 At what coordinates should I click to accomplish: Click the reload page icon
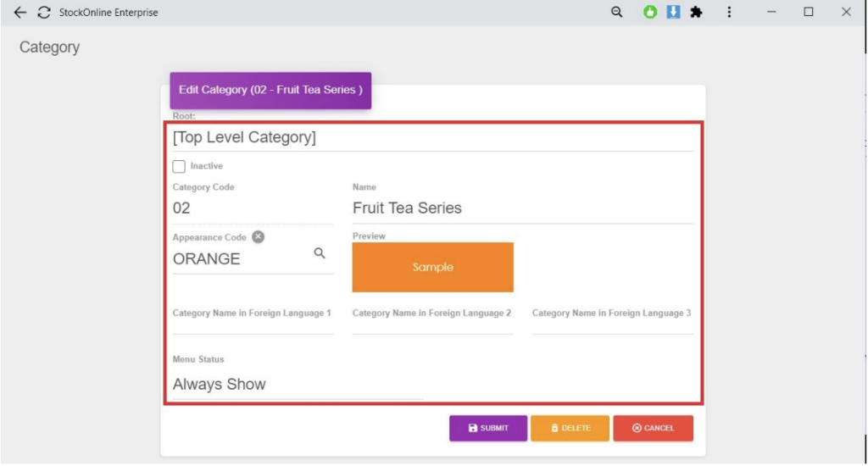tap(44, 13)
